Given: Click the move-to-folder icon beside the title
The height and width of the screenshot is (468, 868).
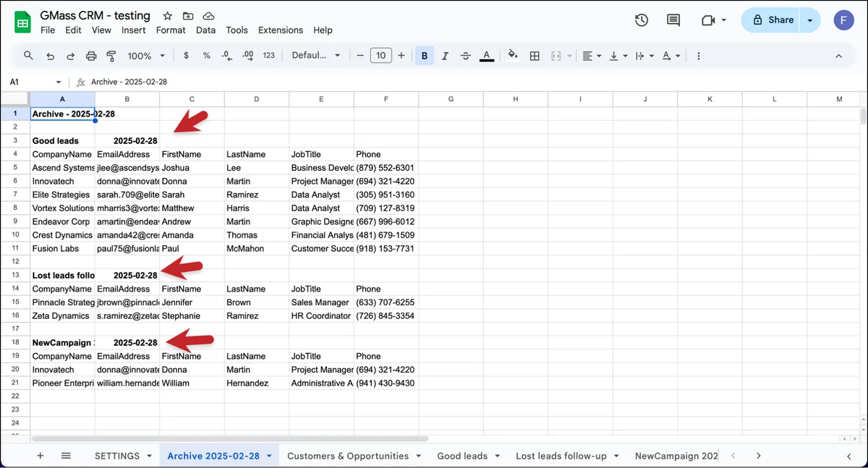Looking at the screenshot, I should [x=188, y=16].
